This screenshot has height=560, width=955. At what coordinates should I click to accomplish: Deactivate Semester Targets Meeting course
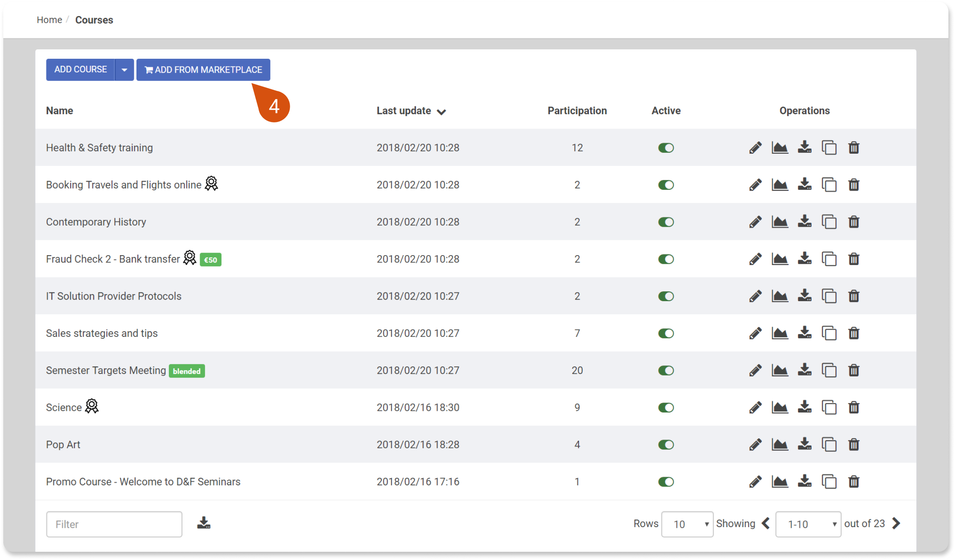tap(666, 371)
